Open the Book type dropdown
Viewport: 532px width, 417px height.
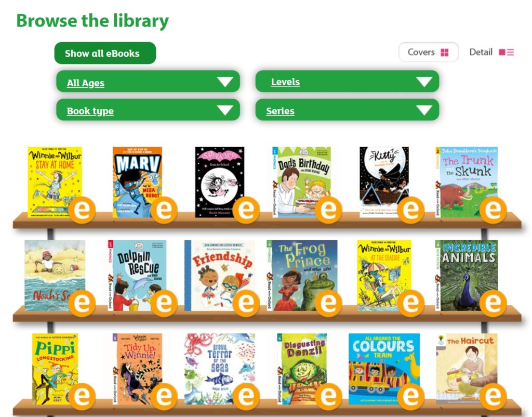(x=148, y=110)
